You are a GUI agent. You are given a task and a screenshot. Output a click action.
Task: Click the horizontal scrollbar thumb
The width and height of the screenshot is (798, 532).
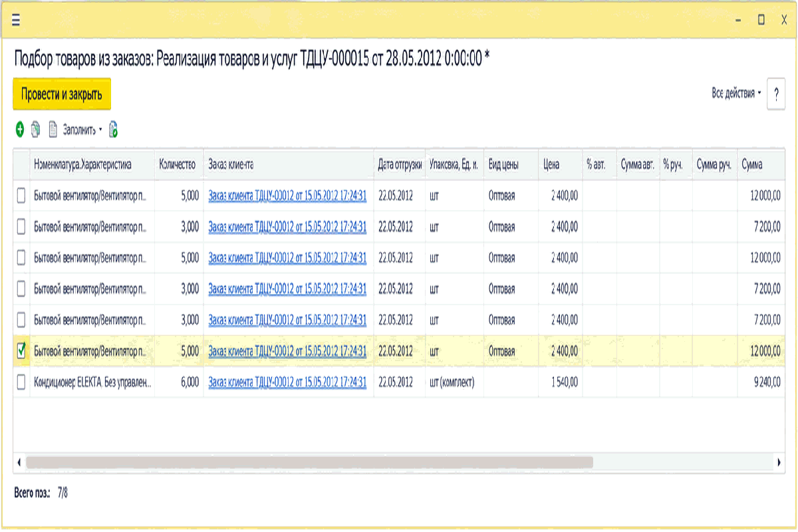click(x=309, y=462)
